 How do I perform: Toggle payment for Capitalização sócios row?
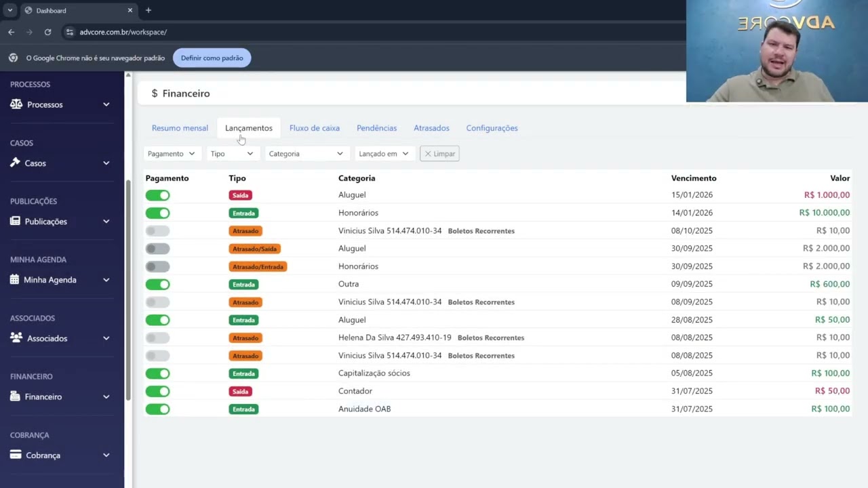pos(157,373)
